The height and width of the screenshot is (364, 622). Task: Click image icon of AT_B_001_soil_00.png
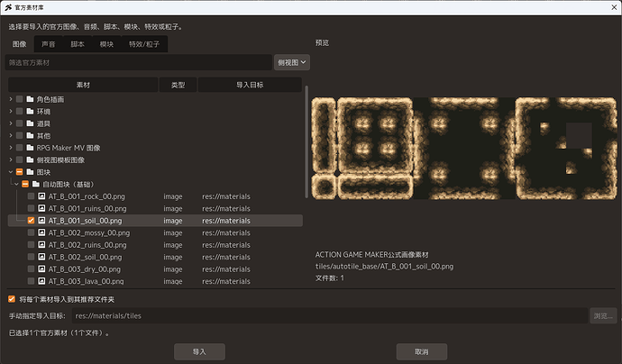[41, 221]
